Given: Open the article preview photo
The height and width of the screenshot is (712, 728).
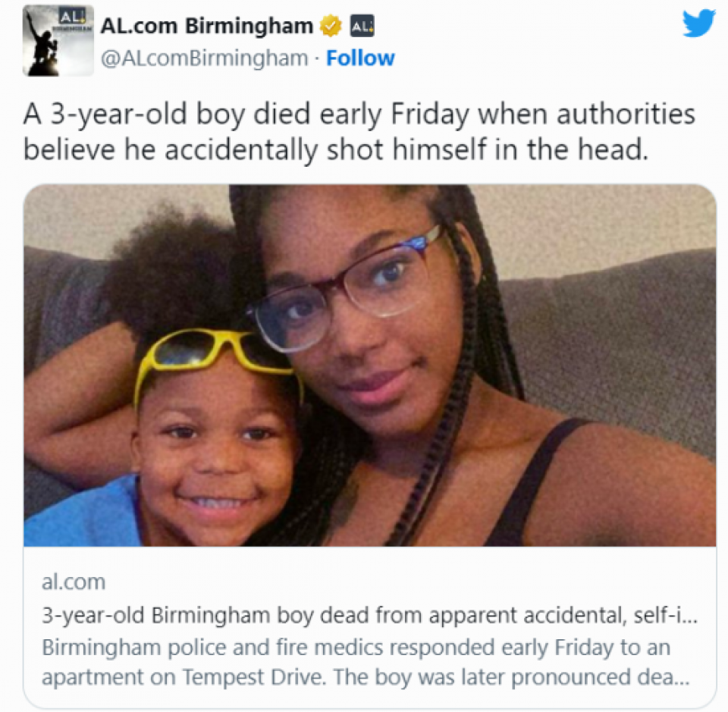Looking at the screenshot, I should (369, 365).
